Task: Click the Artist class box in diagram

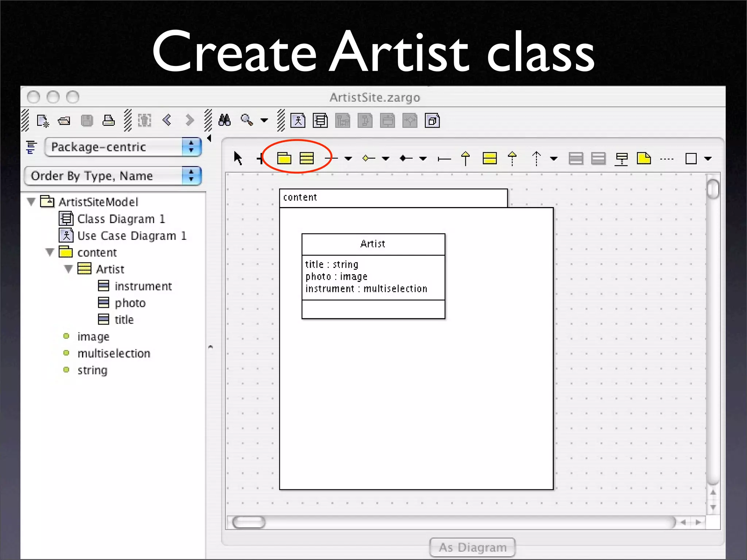Action: coord(373,244)
